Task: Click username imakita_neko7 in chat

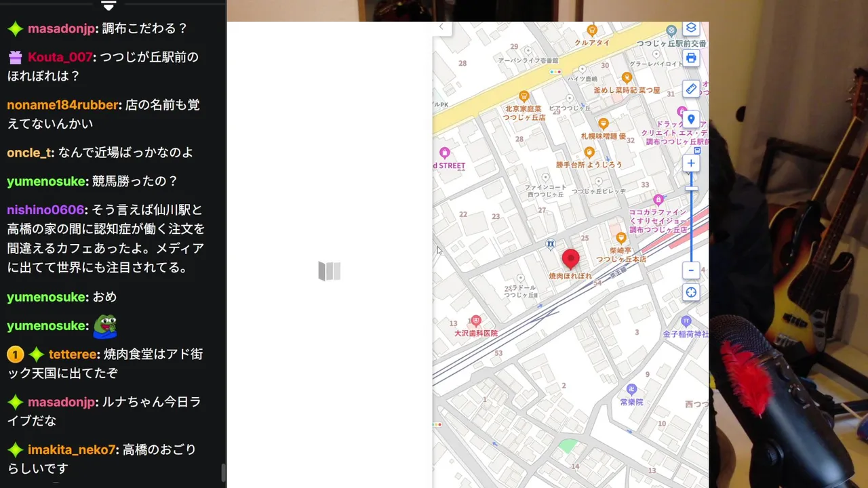Action: (x=72, y=449)
